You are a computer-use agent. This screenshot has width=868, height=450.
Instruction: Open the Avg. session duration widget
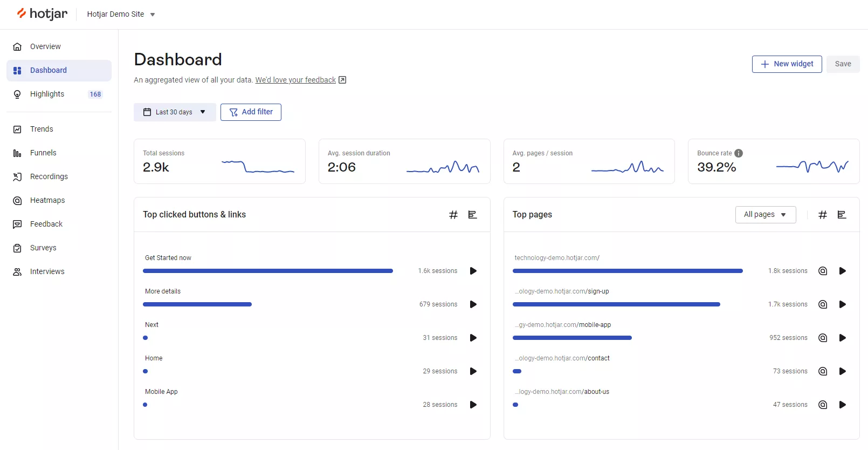404,161
